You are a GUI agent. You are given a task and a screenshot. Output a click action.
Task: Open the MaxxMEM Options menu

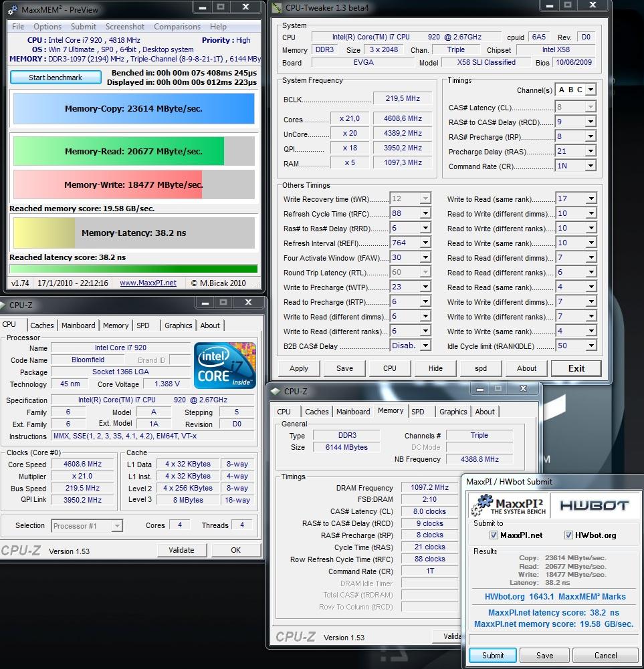[47, 27]
